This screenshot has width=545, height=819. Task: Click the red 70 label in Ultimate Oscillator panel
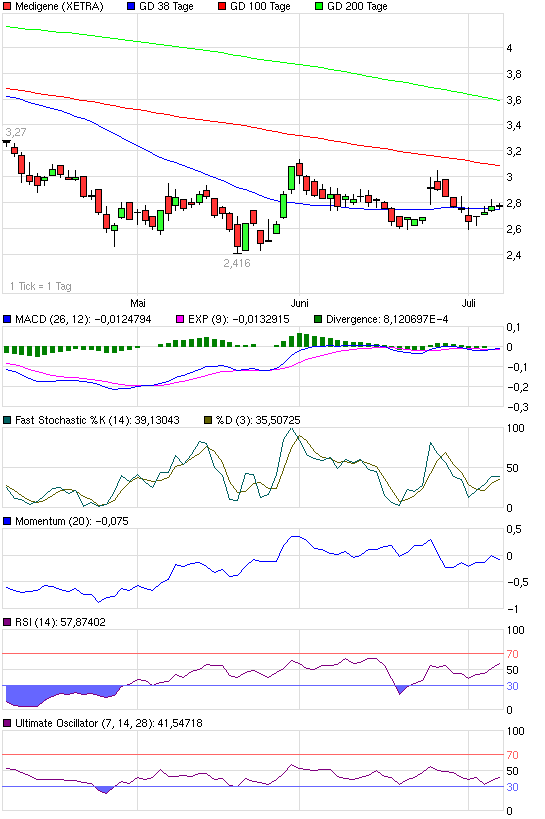click(513, 755)
